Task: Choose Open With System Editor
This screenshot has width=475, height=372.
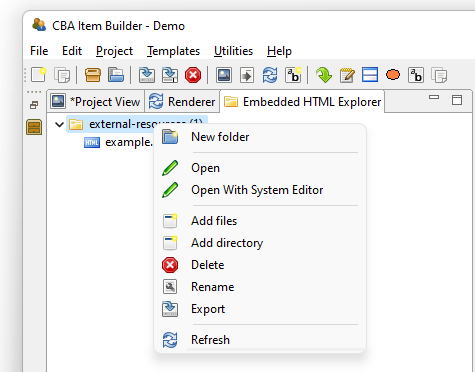Action: (260, 190)
